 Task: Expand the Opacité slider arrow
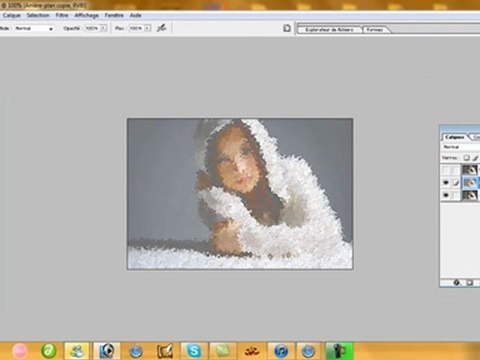click(x=104, y=29)
